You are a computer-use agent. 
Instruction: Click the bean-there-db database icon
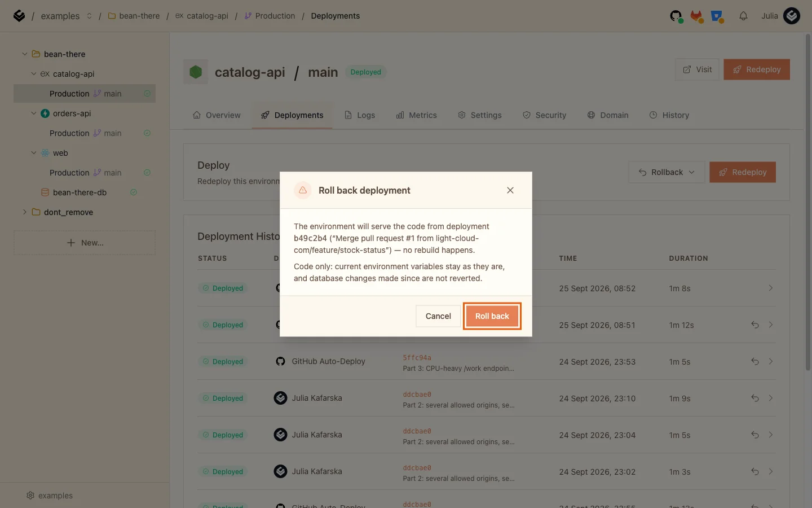pyautogui.click(x=45, y=192)
